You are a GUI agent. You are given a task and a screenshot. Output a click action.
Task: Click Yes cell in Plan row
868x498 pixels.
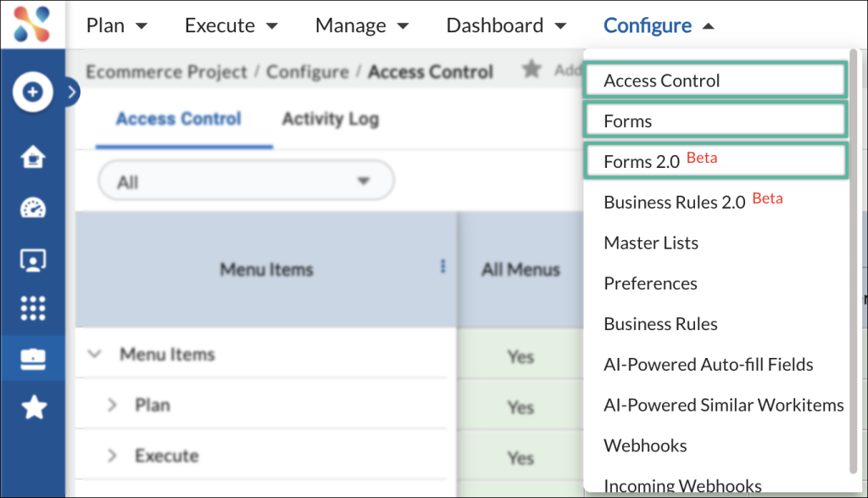tap(520, 407)
